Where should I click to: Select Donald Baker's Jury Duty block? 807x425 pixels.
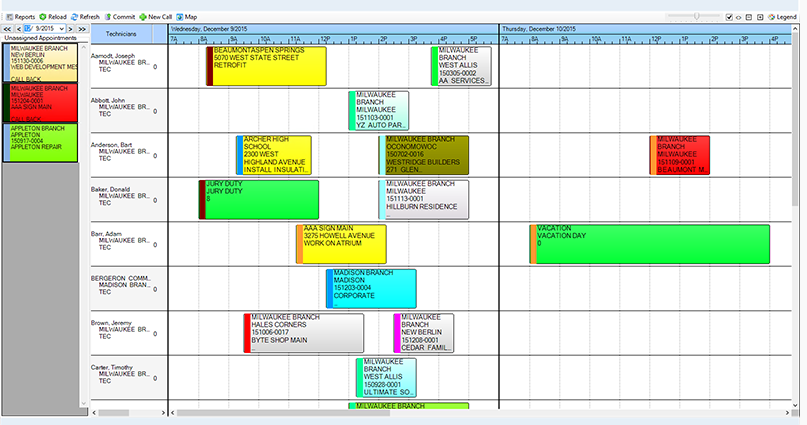pyautogui.click(x=259, y=200)
